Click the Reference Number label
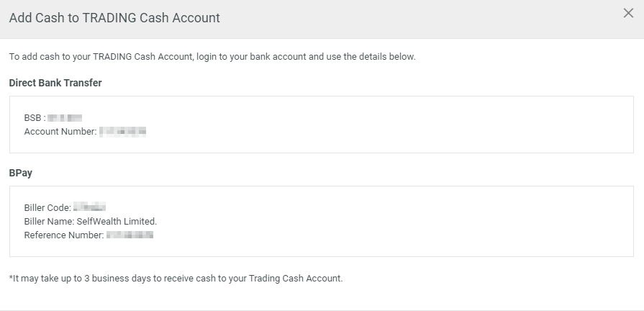The image size is (644, 311). (64, 235)
